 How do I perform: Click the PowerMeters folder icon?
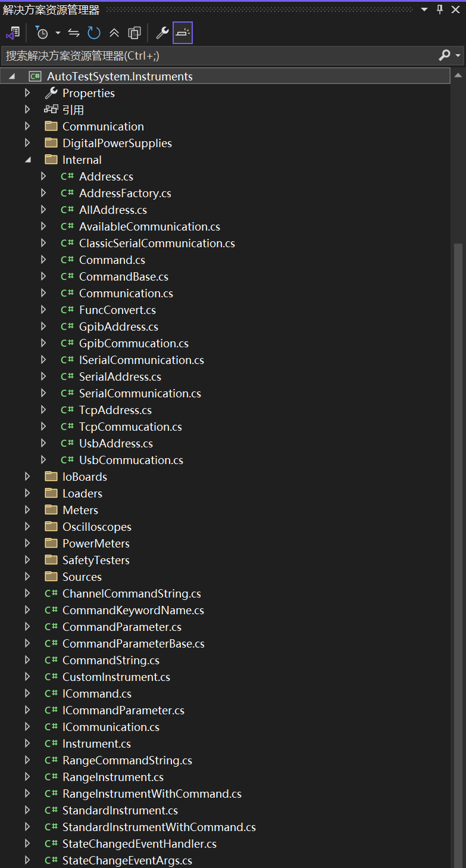click(x=51, y=543)
